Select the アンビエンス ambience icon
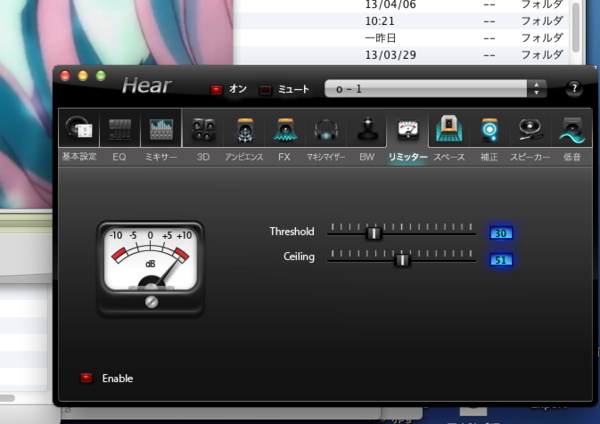Screen dimensions: 600x424 coord(245,129)
